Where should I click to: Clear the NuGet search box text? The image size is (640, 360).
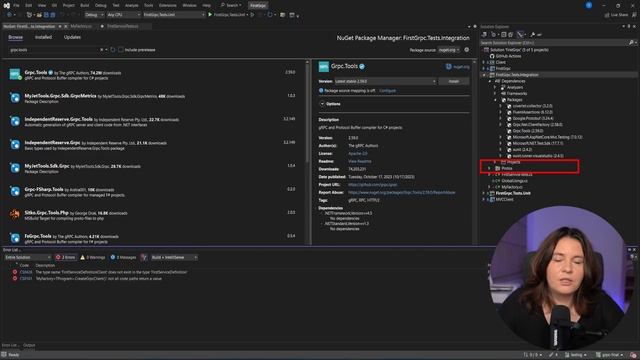[x=102, y=50]
